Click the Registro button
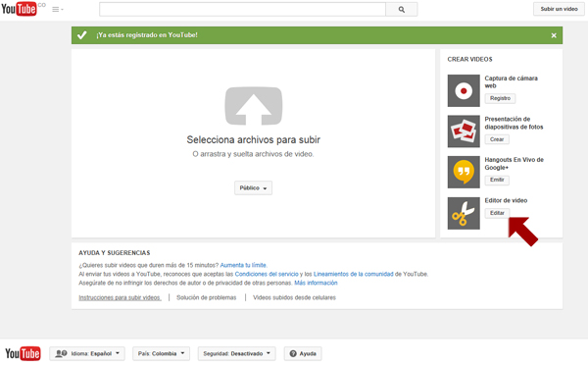The height and width of the screenshot is (368, 588). [500, 98]
